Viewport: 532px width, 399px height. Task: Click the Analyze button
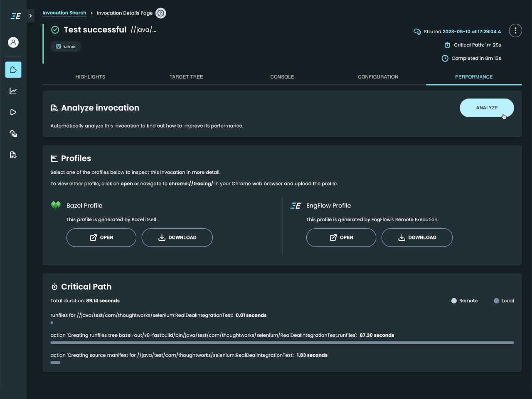[x=487, y=108]
